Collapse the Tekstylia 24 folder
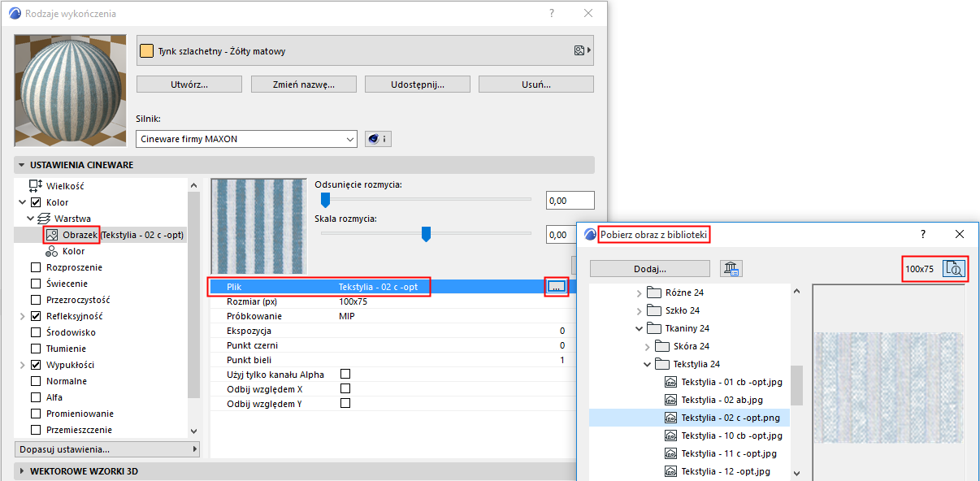 (647, 364)
